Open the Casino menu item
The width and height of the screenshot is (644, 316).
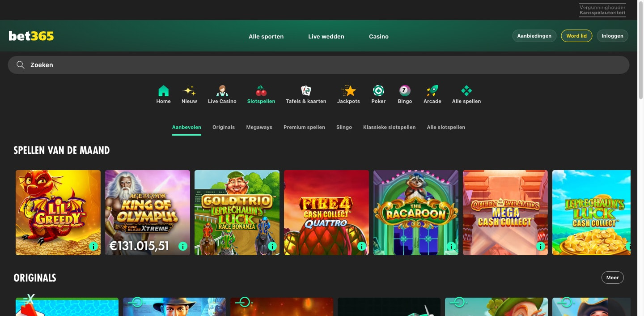click(378, 36)
